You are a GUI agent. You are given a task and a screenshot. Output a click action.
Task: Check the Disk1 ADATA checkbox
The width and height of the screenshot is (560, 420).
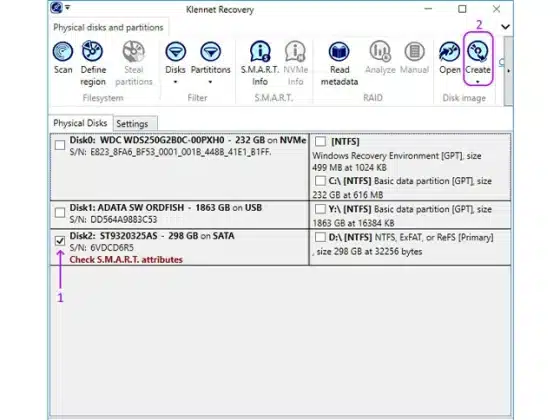pyautogui.click(x=60, y=213)
